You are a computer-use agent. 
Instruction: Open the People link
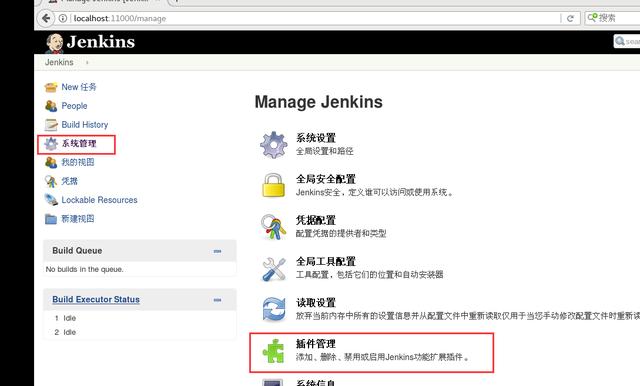pyautogui.click(x=74, y=106)
